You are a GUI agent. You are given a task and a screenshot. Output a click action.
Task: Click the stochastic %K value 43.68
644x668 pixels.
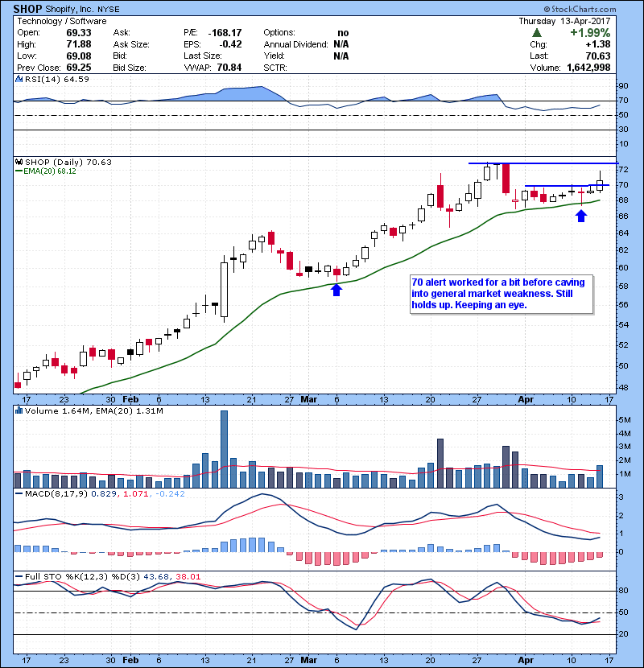coord(156,577)
